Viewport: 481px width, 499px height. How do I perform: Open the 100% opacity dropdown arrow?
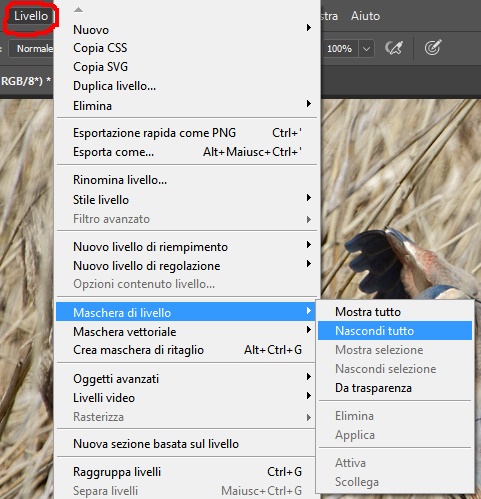[x=366, y=49]
